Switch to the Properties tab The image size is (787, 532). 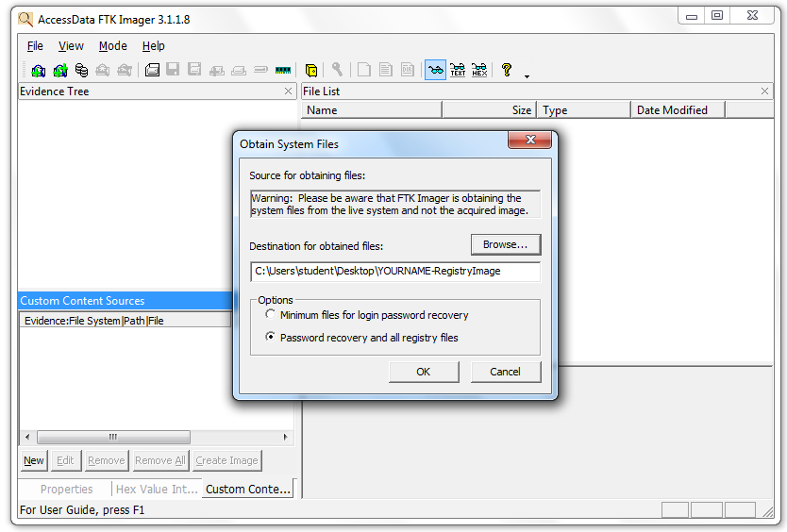[x=66, y=490]
